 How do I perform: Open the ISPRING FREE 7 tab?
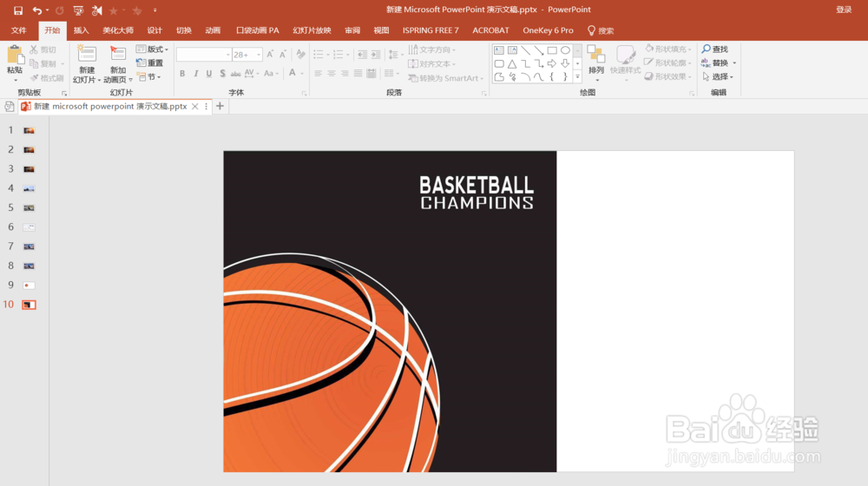point(431,30)
